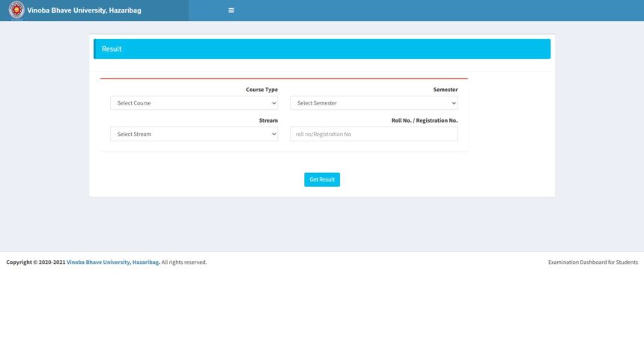Screen dimensions: 644x362
Task: Click the All rights reserved footer text
Action: tap(184, 263)
